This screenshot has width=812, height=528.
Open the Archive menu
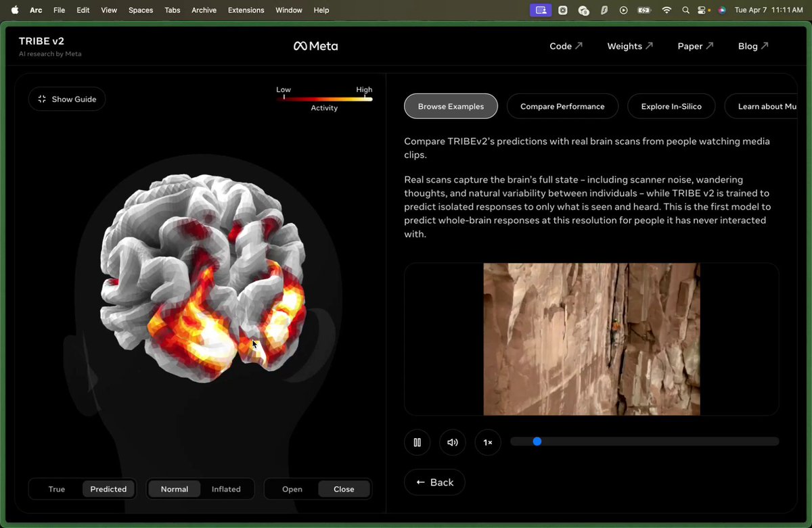[x=204, y=10]
